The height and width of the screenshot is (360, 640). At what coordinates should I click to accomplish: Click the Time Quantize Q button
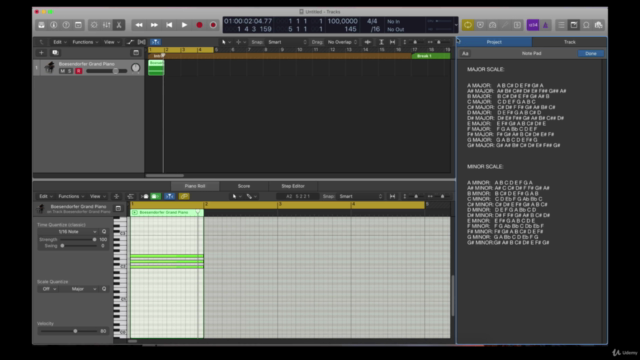(x=104, y=232)
